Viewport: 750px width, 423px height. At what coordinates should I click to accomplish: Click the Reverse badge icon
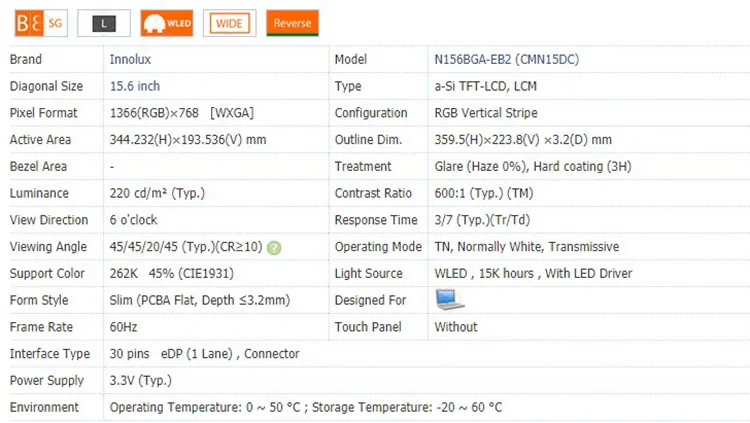click(292, 23)
